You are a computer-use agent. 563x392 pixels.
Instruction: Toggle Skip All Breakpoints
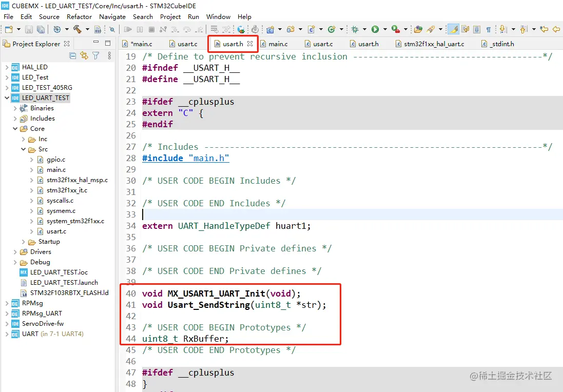112,29
